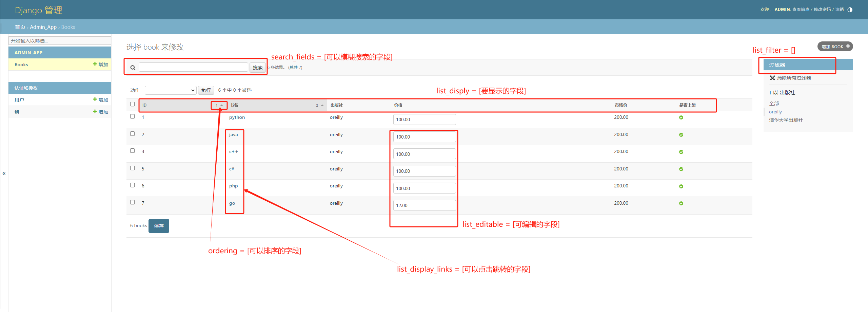This screenshot has height=312, width=868.
Task: Filter by 清华大学出版社
Action: click(x=786, y=120)
